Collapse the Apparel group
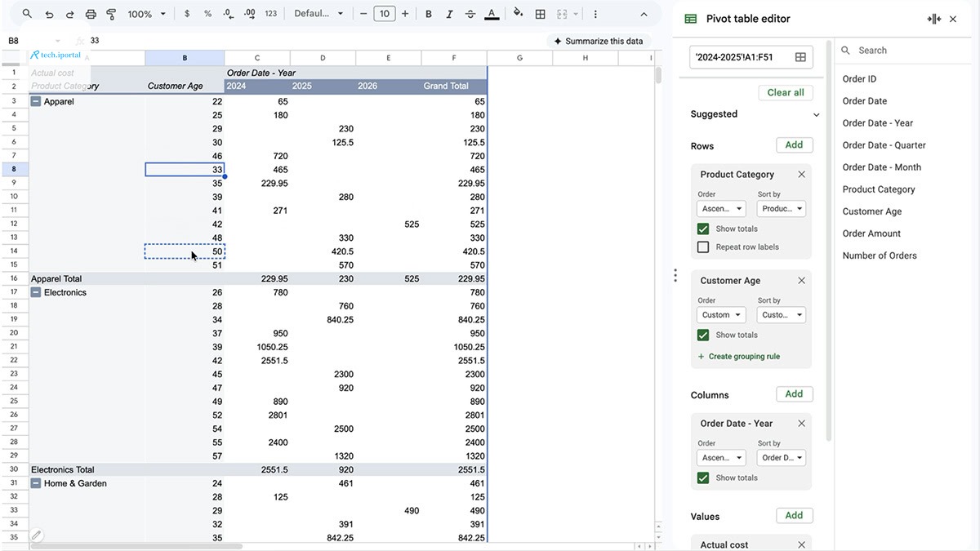This screenshot has width=980, height=551. (35, 101)
